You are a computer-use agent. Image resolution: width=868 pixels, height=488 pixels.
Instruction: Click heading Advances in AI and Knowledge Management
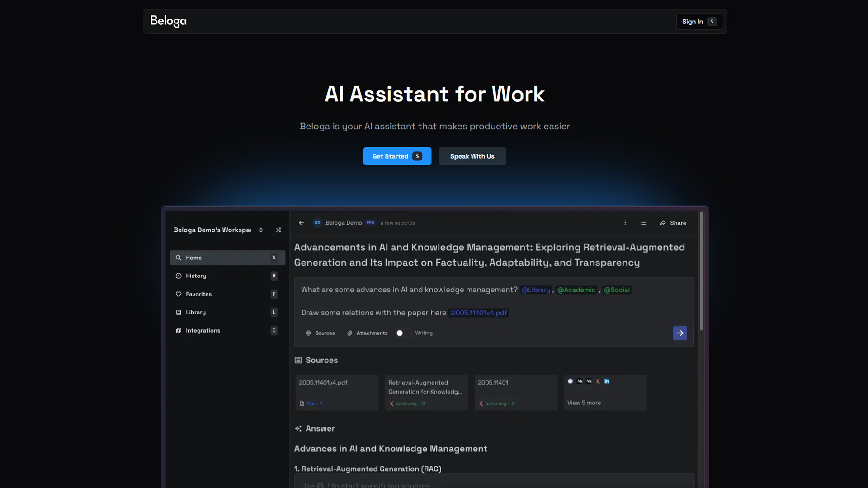391,449
